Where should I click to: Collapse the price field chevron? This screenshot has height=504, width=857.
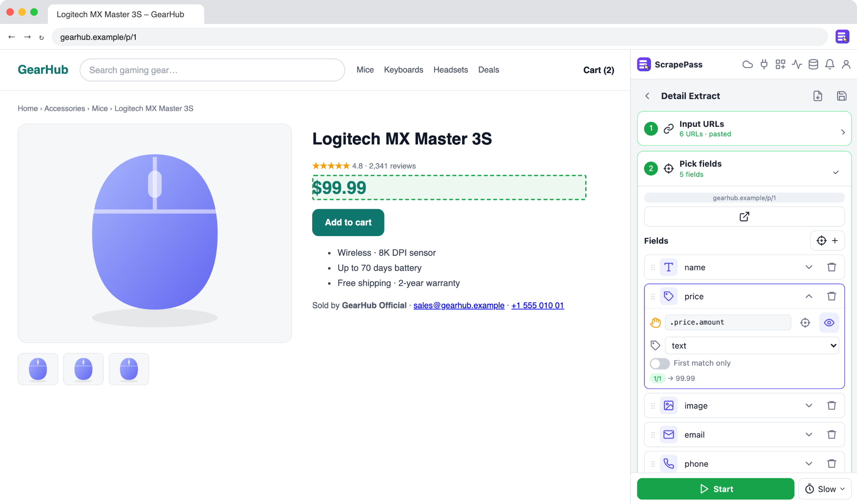809,296
